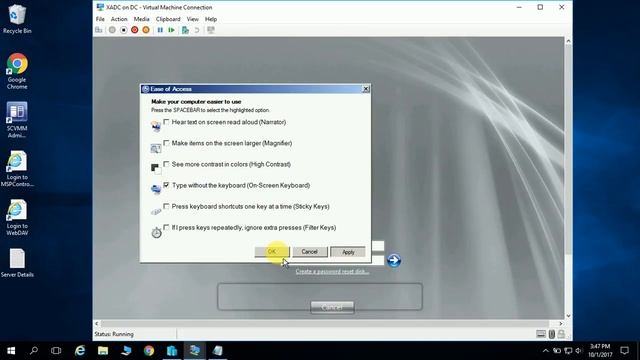Click the taskbar clock showing 3:47 PM
This screenshot has width=640, height=360.
point(600,351)
